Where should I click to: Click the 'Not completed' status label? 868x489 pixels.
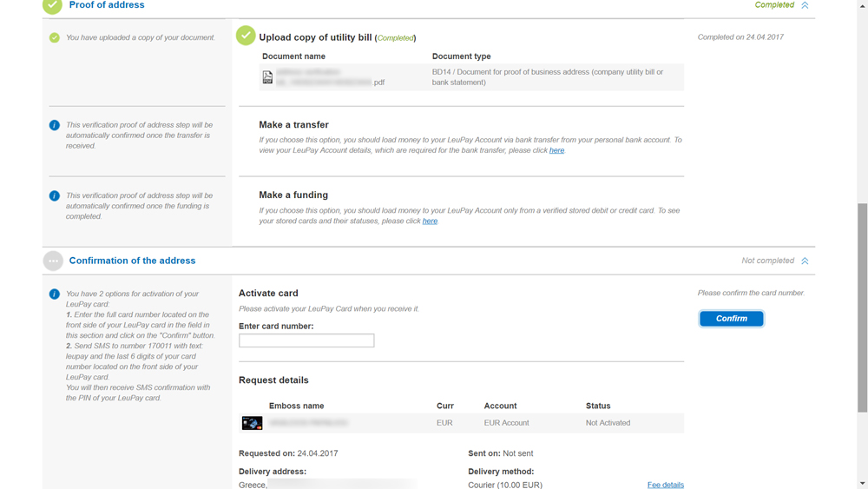point(767,261)
